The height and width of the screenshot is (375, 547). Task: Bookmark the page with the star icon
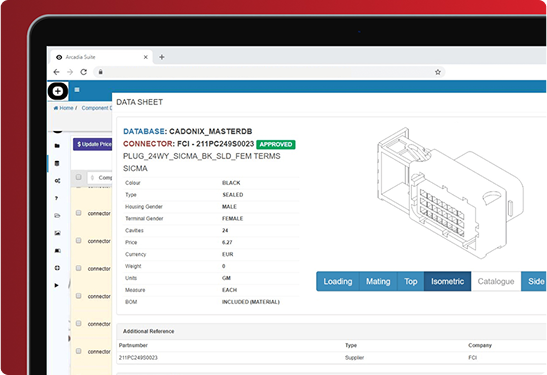(438, 72)
